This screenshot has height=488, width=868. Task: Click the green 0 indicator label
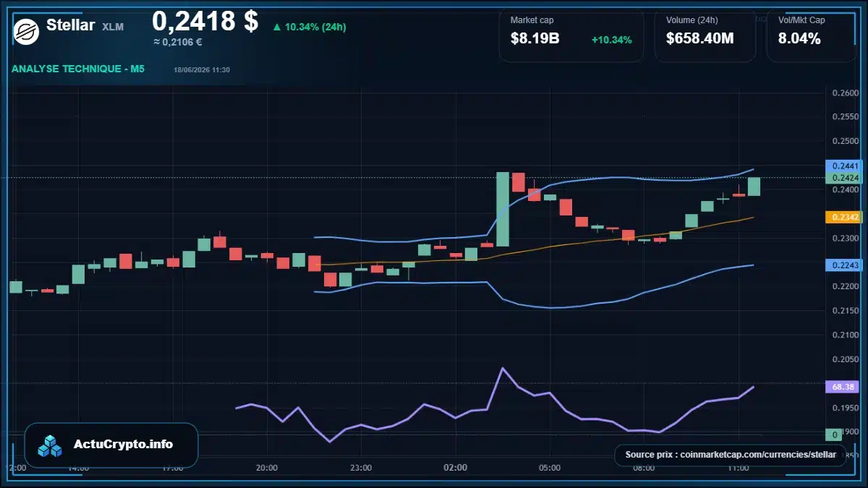(834, 435)
